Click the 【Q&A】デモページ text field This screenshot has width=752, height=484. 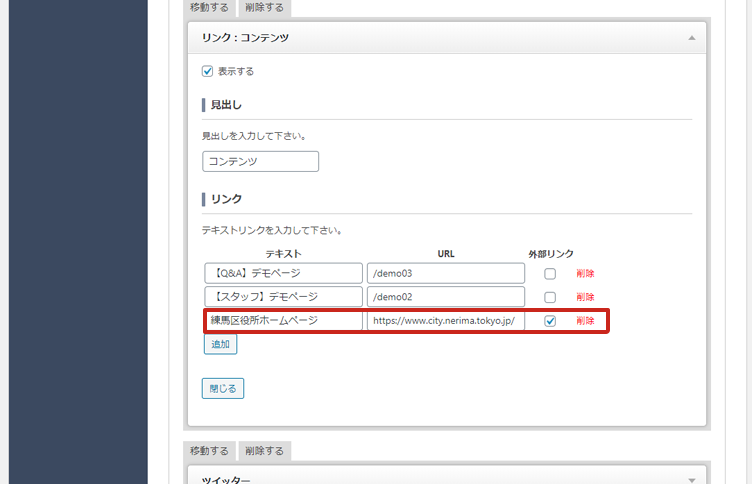(283, 273)
